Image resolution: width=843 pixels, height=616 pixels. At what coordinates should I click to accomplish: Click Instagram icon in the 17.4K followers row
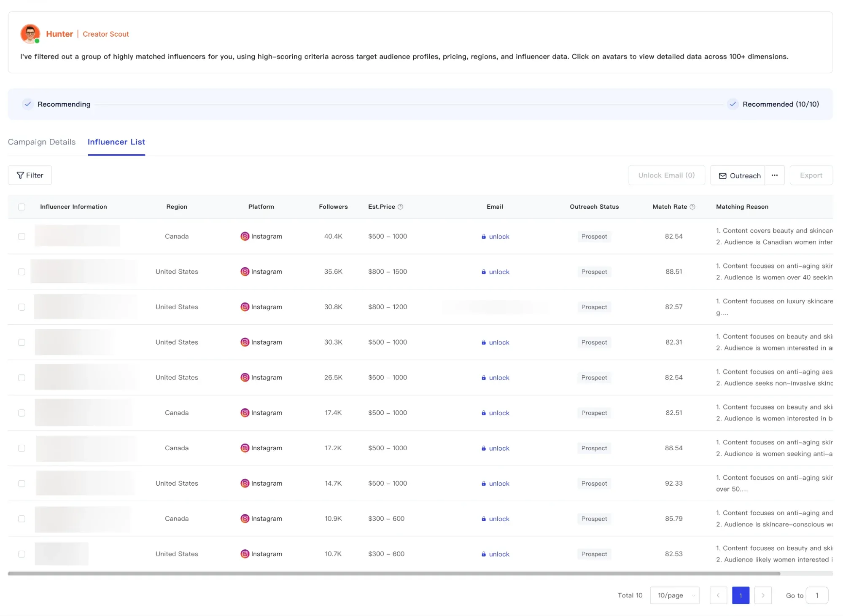[x=245, y=413]
